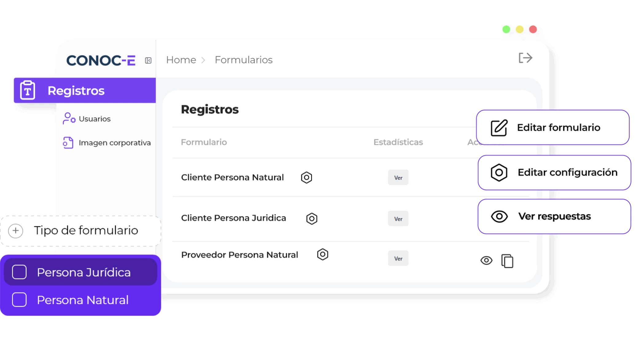Check the Persona Jurídica checkbox
The height and width of the screenshot is (353, 644).
click(x=19, y=271)
